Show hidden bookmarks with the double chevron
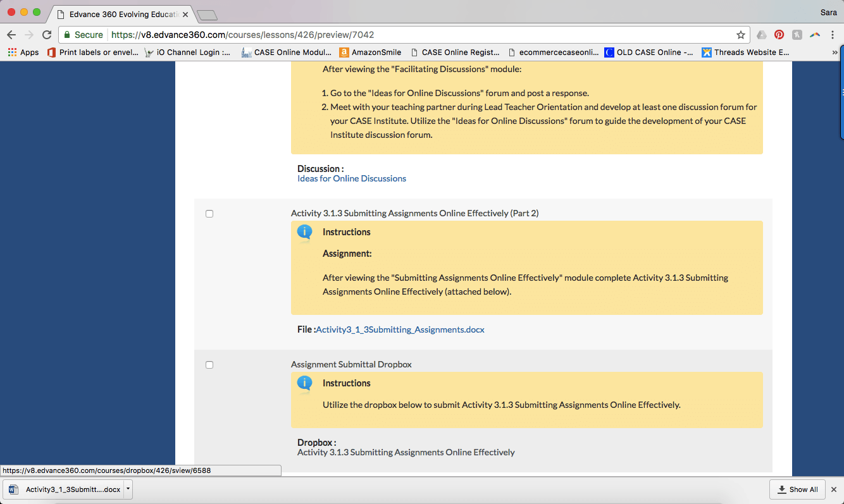This screenshot has width=844, height=504. click(x=835, y=52)
